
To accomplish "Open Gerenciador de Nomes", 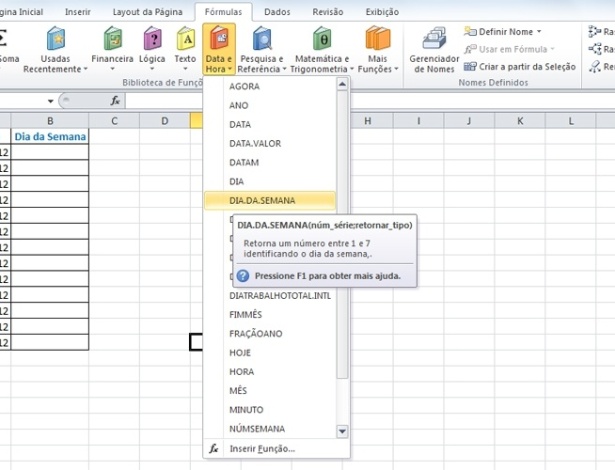I will [x=434, y=42].
